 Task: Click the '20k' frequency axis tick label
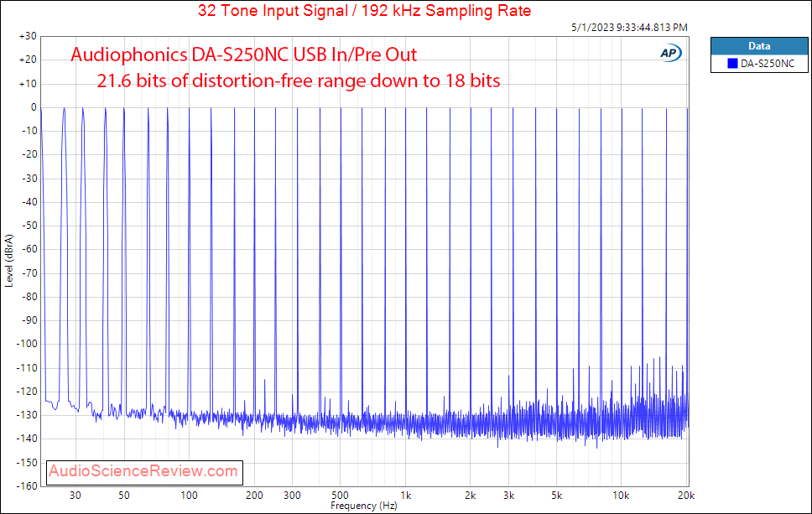tap(686, 496)
